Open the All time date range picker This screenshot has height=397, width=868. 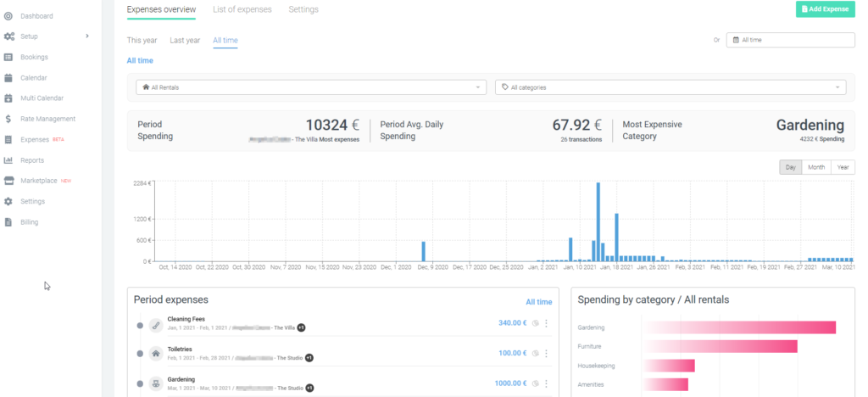[x=791, y=40]
